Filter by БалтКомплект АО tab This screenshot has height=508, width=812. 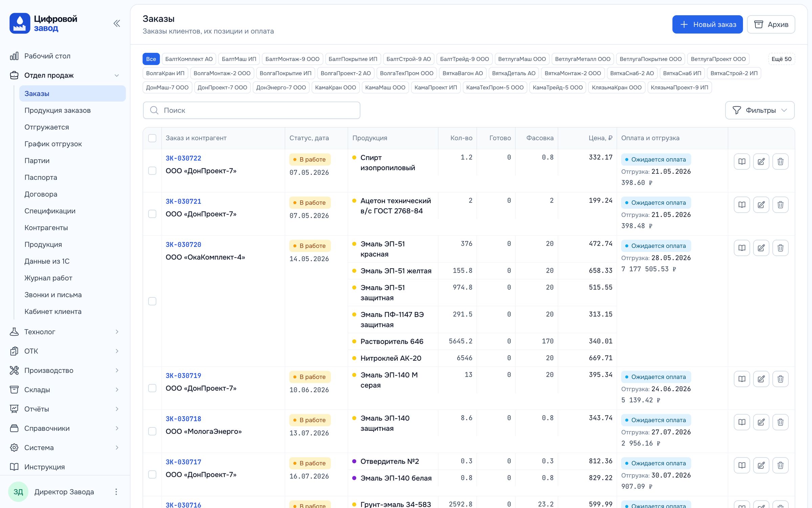189,59
